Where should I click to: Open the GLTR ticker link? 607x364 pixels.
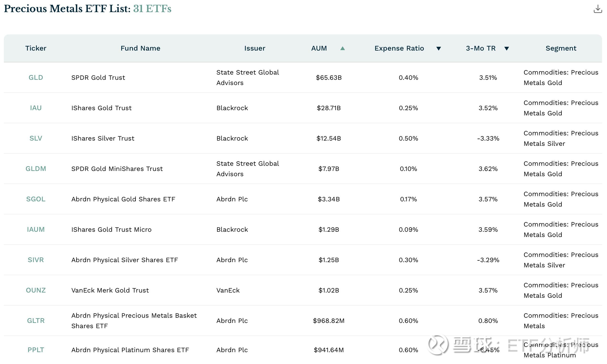tap(36, 321)
